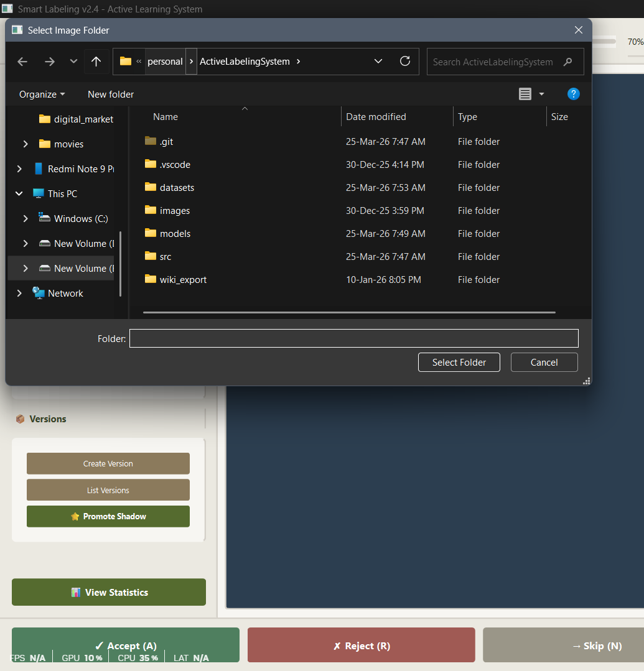Screen dimensions: 644x671
Task: Open the blue Help icon
Action: point(573,94)
